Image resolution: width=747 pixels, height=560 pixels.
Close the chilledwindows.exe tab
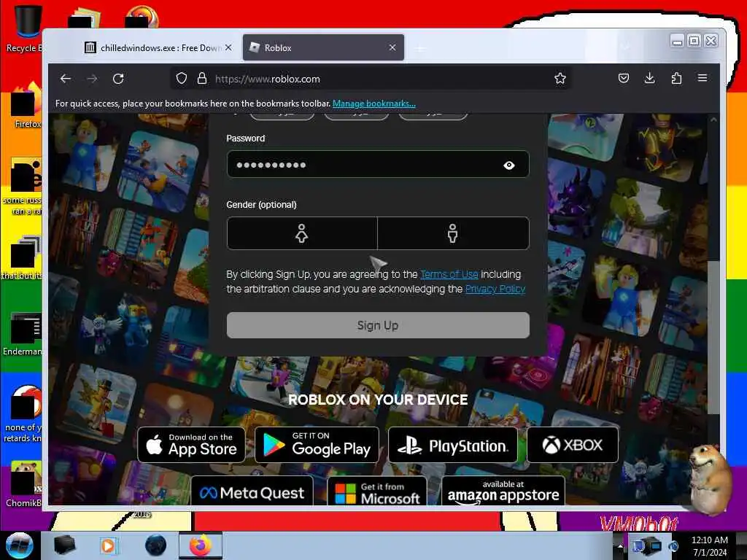pos(228,47)
